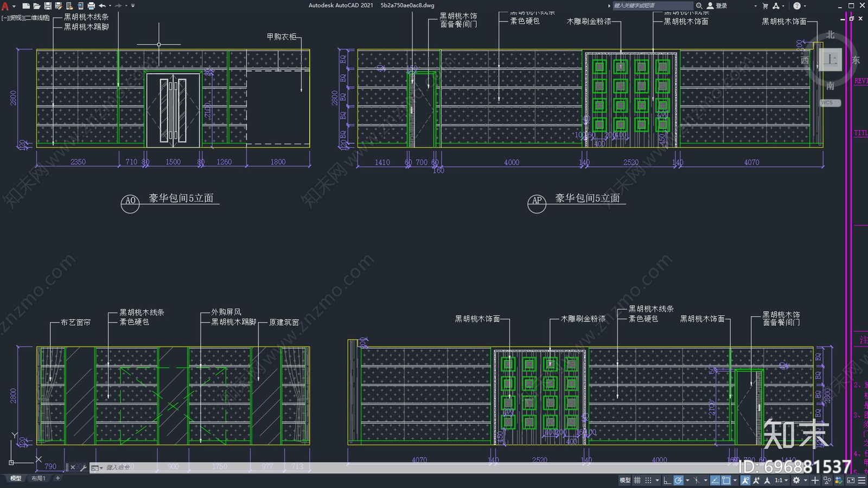Toggle object snap tracking icon
Screen dimensions: 868x488
715,480
